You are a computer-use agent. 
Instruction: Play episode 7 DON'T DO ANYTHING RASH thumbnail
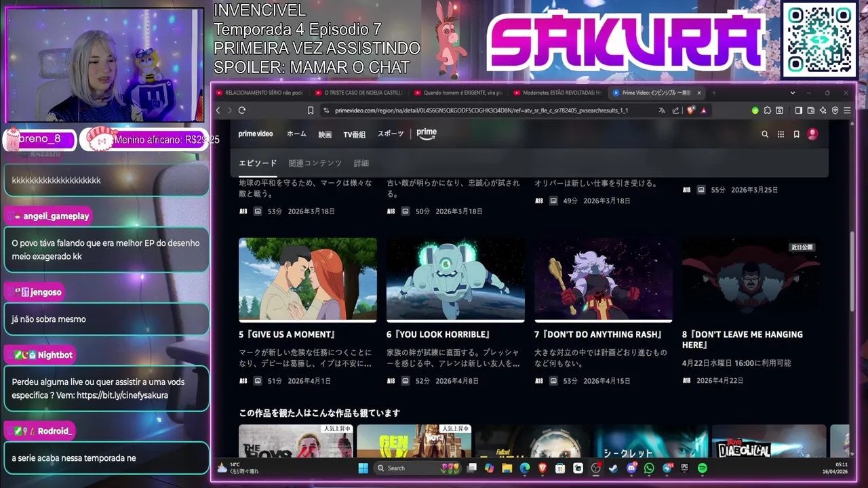coord(604,279)
